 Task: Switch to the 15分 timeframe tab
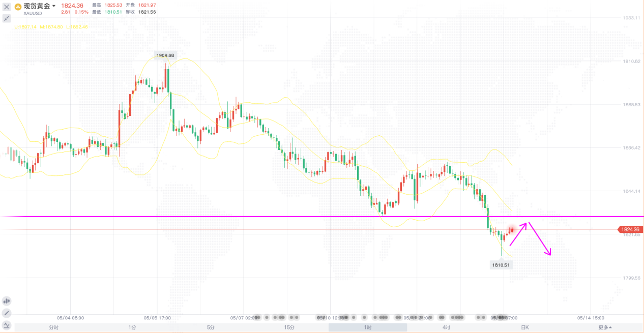click(289, 327)
